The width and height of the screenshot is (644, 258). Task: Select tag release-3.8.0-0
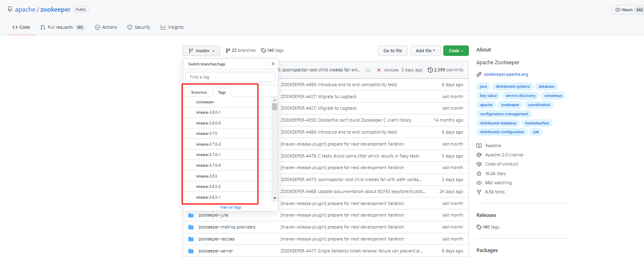coord(227,123)
